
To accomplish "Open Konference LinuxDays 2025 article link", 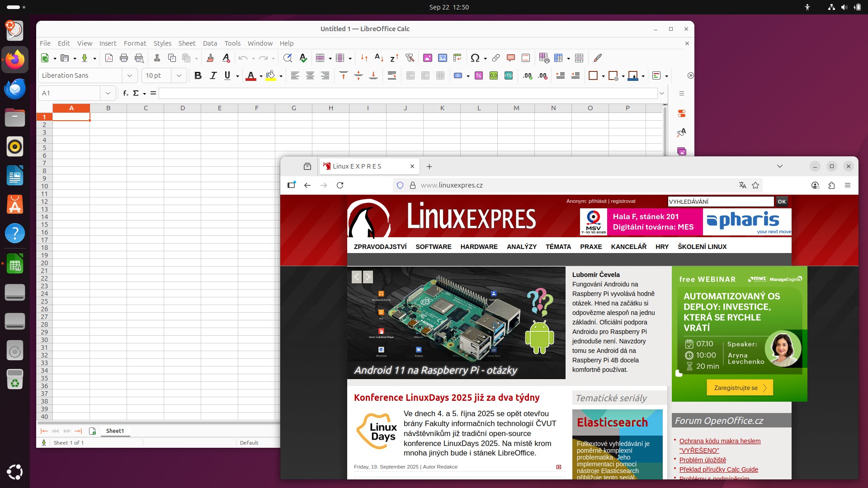I will coord(446,398).
